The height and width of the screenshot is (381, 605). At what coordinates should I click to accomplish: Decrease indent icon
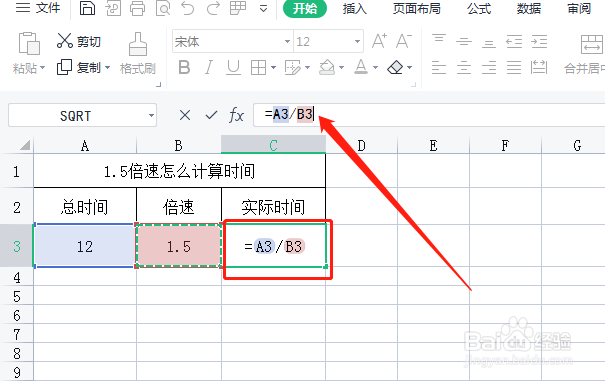pyautogui.click(x=514, y=41)
